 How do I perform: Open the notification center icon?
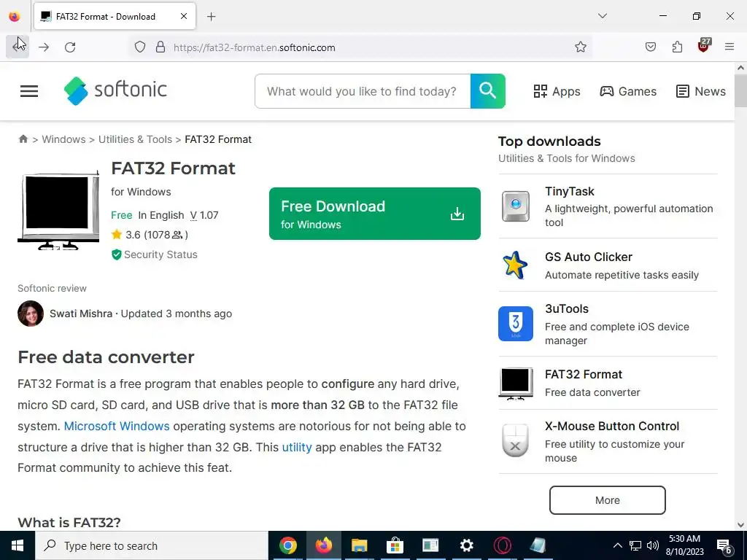point(724,546)
